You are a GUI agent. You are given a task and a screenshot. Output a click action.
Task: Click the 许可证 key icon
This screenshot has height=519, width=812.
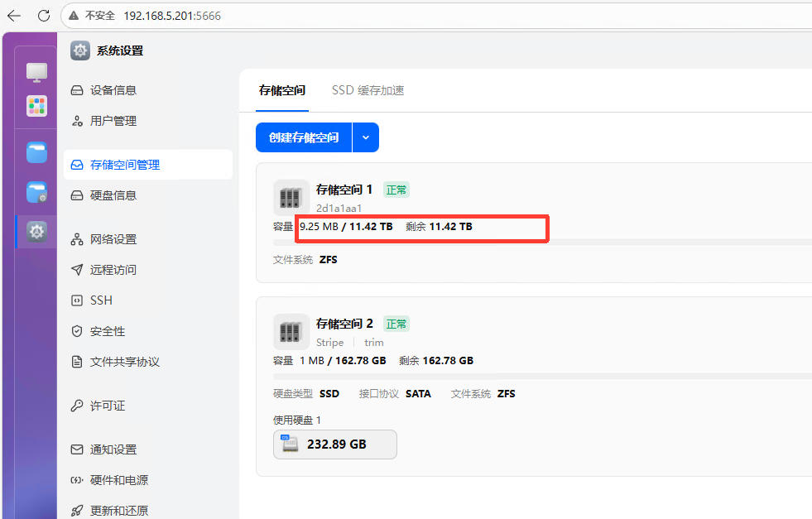[77, 406]
